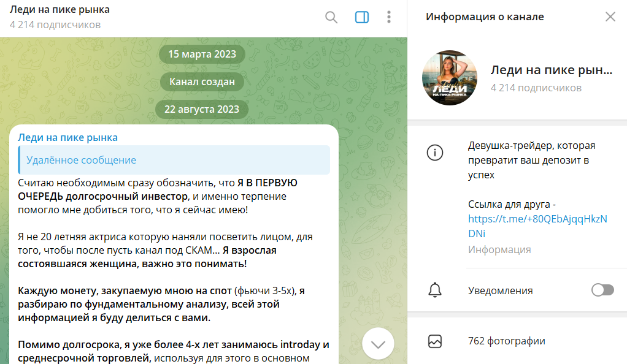Jump to latest messages with down arrow
Screen dimensions: 627x364
click(x=378, y=344)
